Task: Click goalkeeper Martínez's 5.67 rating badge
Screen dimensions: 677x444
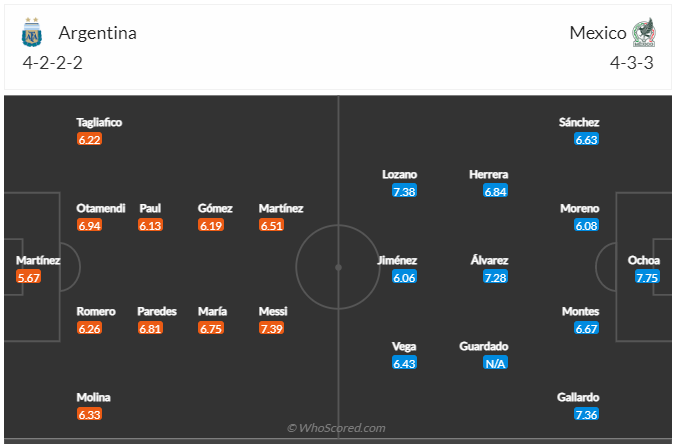Action: tap(29, 277)
